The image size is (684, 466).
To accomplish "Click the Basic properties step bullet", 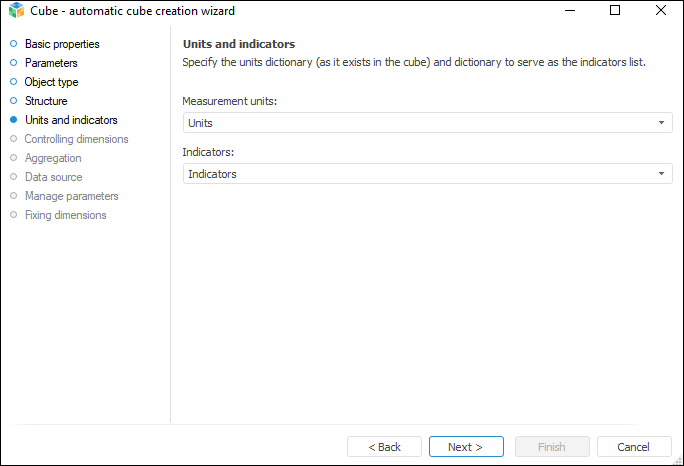I will [x=13, y=44].
